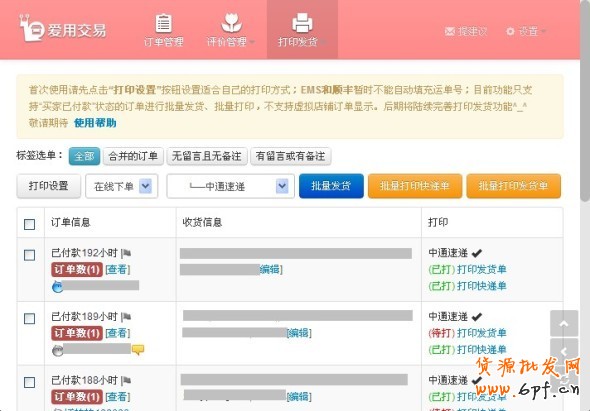The image size is (590, 411).
Task: Open the 使用帮助 help link
Action: tap(95, 123)
